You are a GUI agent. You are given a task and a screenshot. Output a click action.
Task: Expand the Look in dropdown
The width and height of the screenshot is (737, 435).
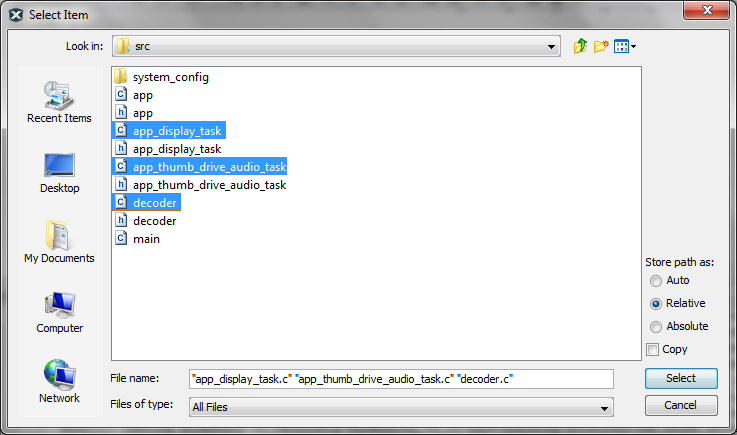point(553,47)
